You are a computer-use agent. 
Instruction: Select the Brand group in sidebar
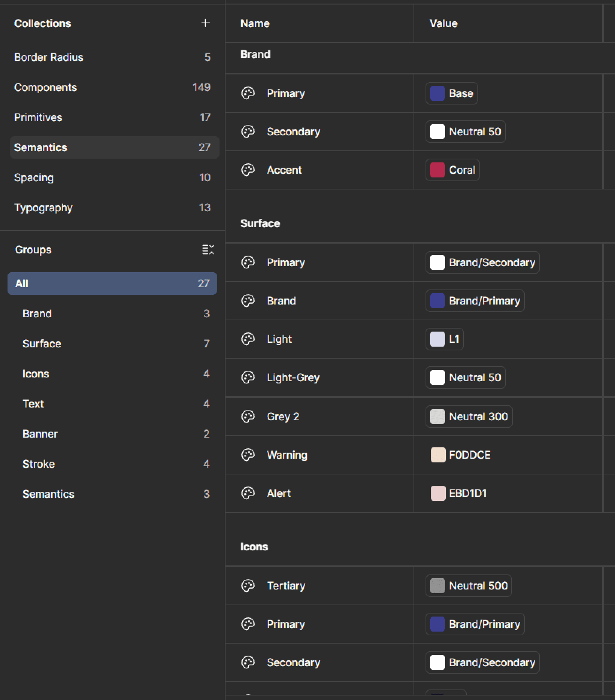112,314
